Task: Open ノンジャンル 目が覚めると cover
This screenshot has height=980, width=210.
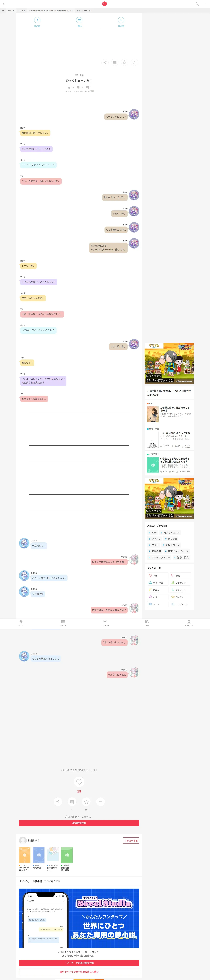Action: pyautogui.click(x=53, y=855)
